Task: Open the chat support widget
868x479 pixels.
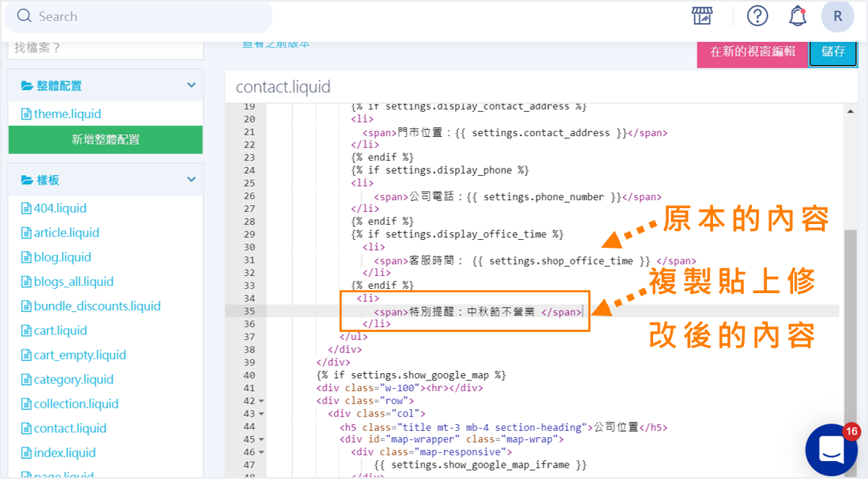Action: (831, 449)
